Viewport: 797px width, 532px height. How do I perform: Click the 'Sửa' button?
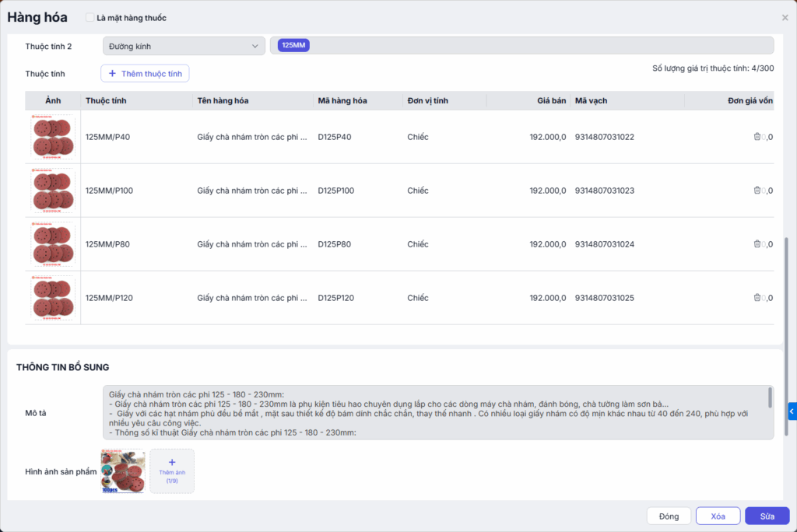(767, 516)
